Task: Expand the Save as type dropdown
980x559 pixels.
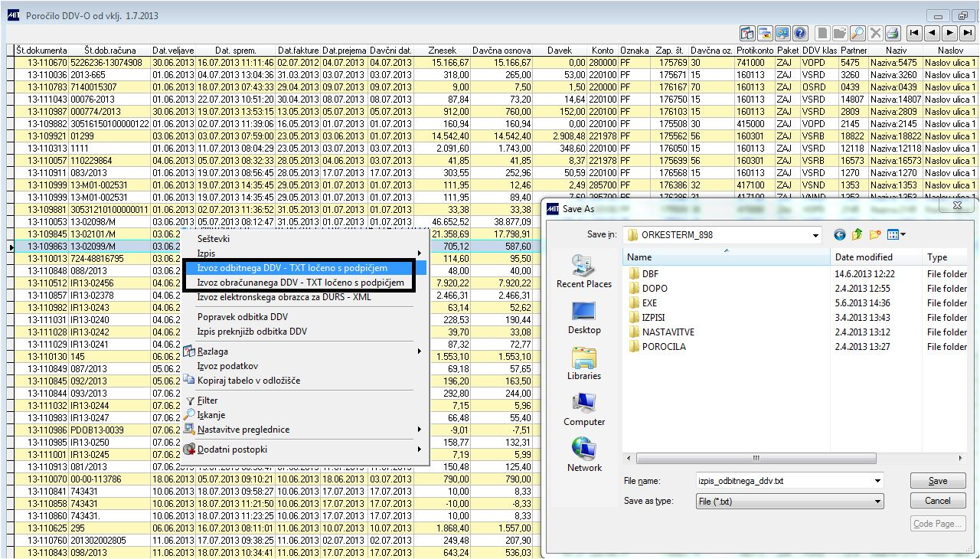Action: [x=877, y=502]
